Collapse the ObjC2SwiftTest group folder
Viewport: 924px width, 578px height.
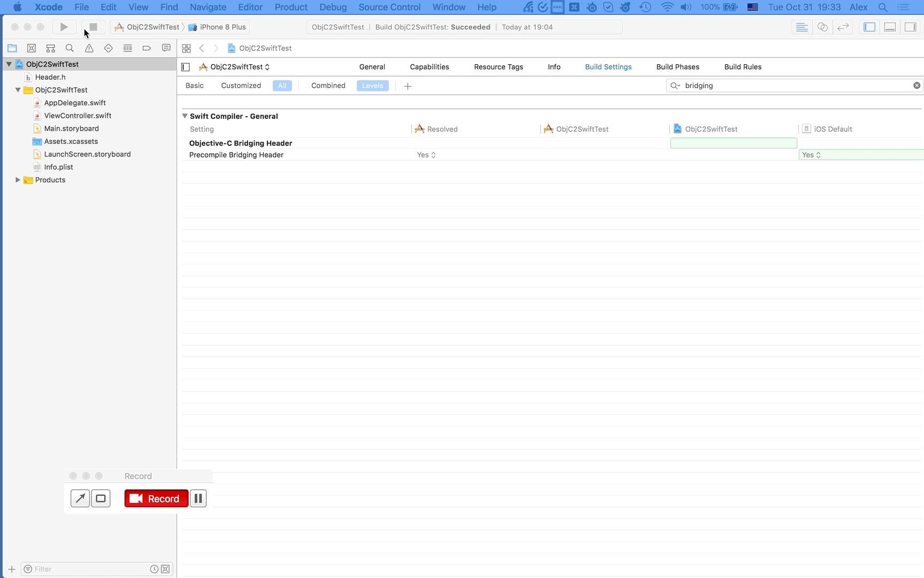coord(18,90)
